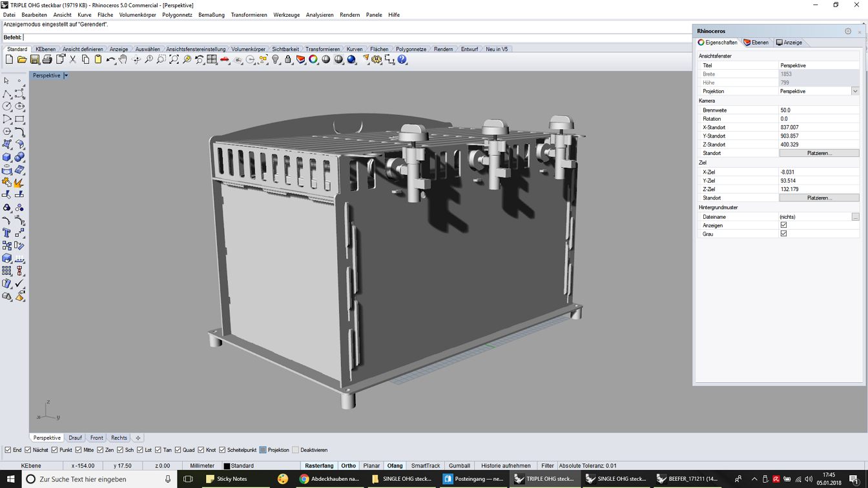Click the black Standard layer color swatch
Image resolution: width=868 pixels, height=488 pixels.
(227, 466)
